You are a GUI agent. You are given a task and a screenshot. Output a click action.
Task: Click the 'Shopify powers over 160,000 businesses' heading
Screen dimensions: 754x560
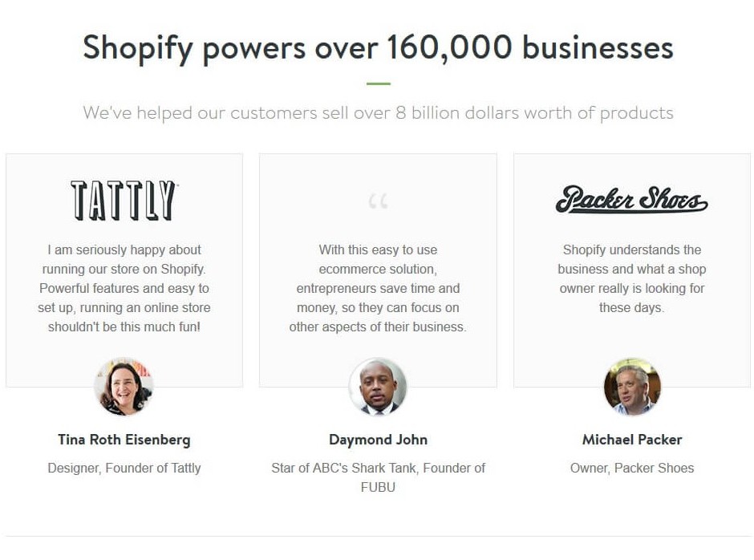coord(378,48)
